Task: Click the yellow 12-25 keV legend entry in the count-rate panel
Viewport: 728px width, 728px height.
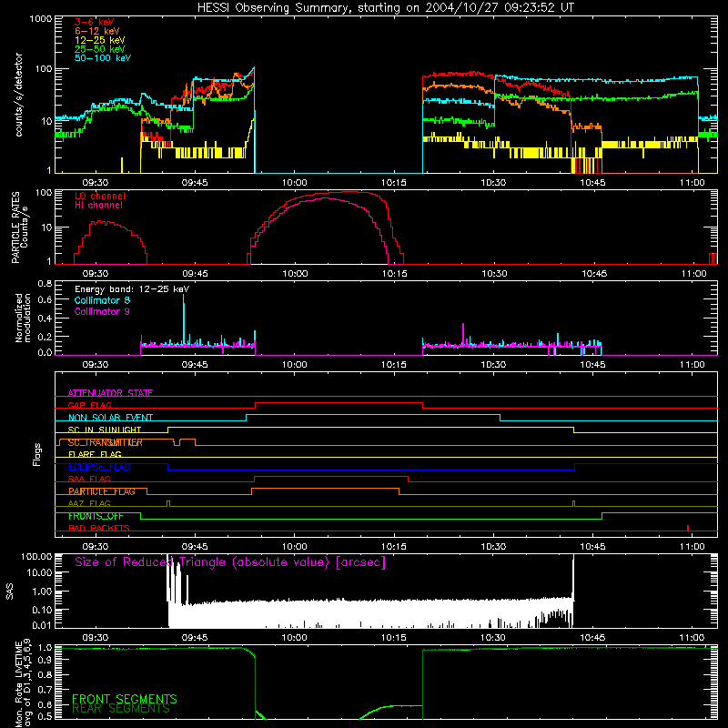Action: [99, 40]
